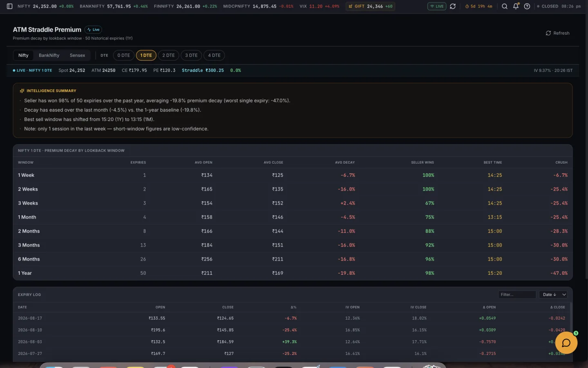Click the page vertical scrollbar

(x=586, y=147)
